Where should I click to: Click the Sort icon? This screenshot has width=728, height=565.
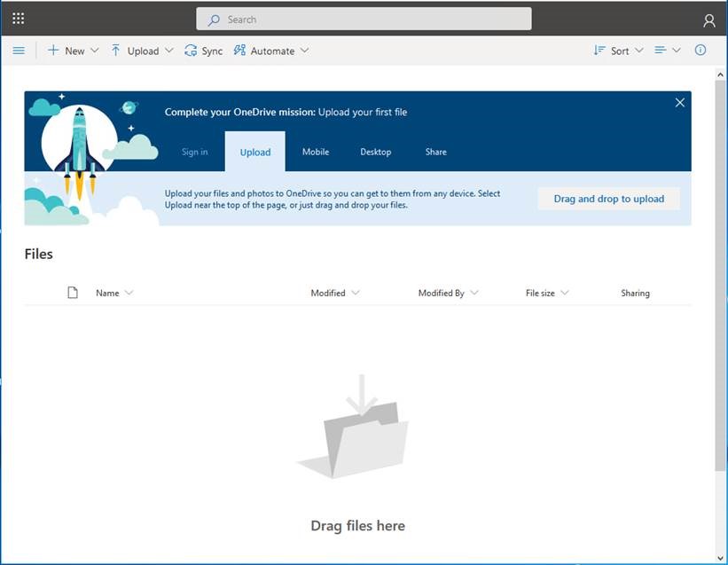(x=599, y=51)
